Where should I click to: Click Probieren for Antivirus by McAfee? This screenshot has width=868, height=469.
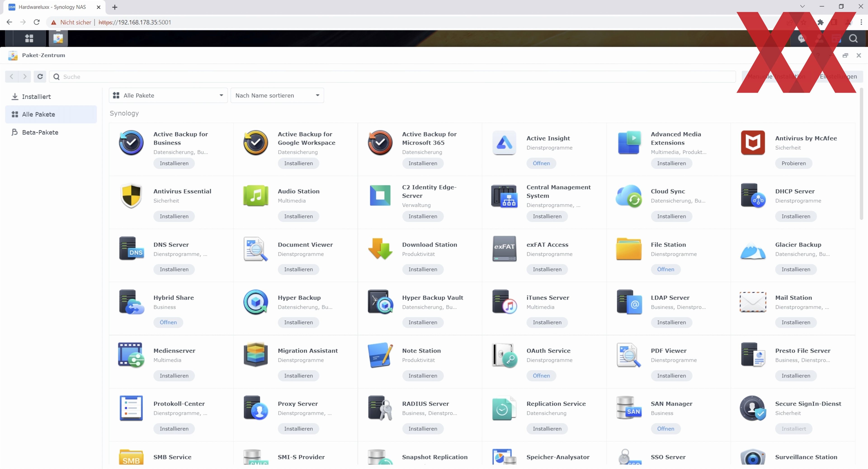[x=794, y=163]
